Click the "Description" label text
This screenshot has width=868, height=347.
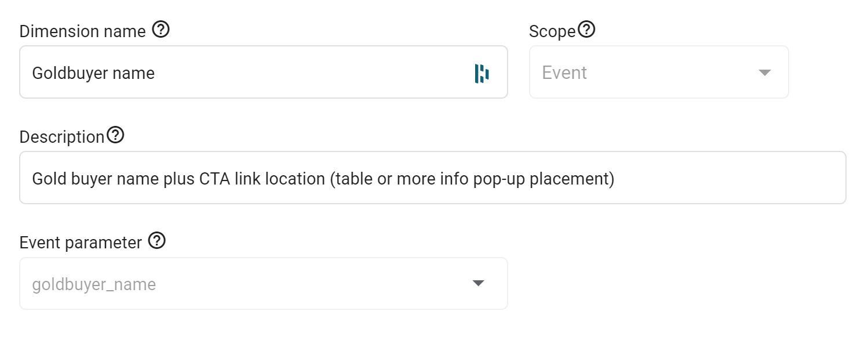(62, 137)
